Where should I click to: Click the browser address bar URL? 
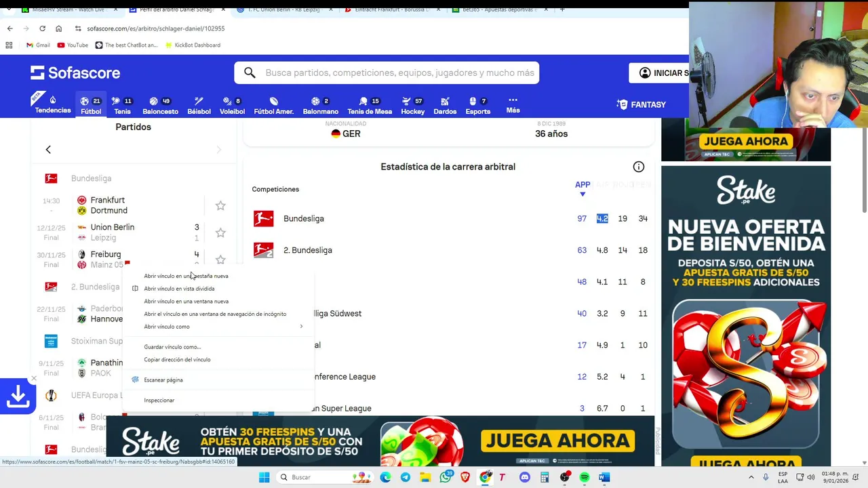tap(155, 28)
